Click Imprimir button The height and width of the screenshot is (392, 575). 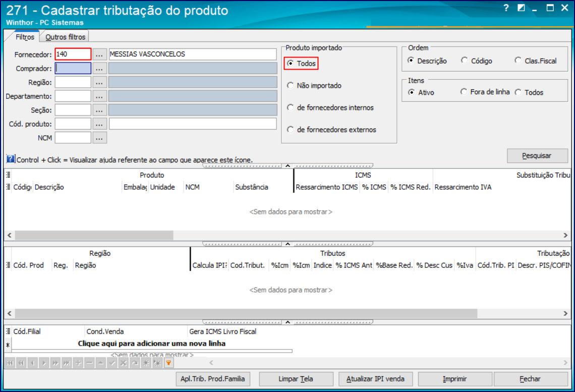[455, 379]
